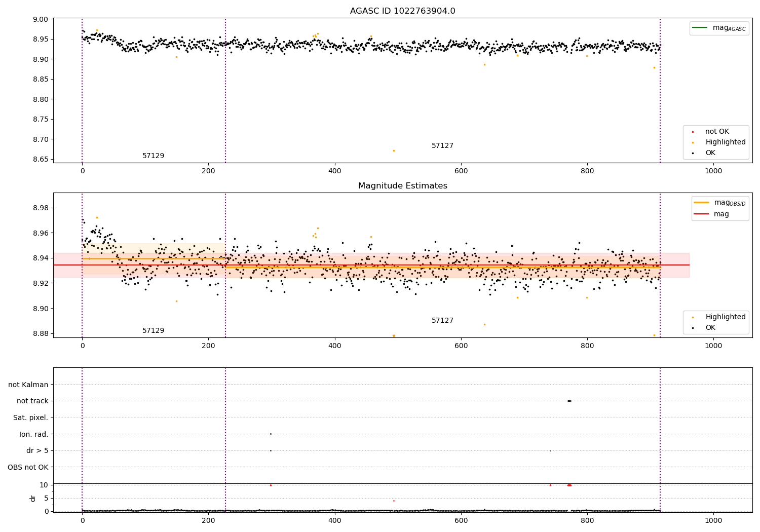Click the 5 tick on dr axis

[47, 499]
